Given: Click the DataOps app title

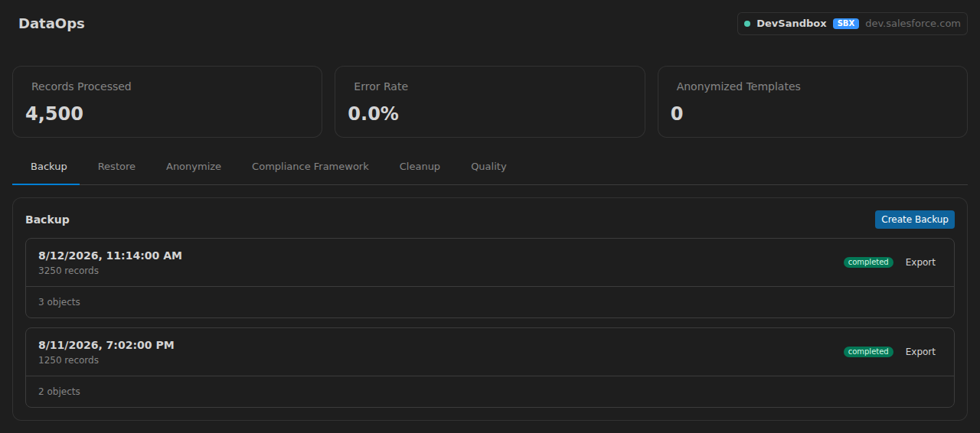Looking at the screenshot, I should (x=51, y=24).
